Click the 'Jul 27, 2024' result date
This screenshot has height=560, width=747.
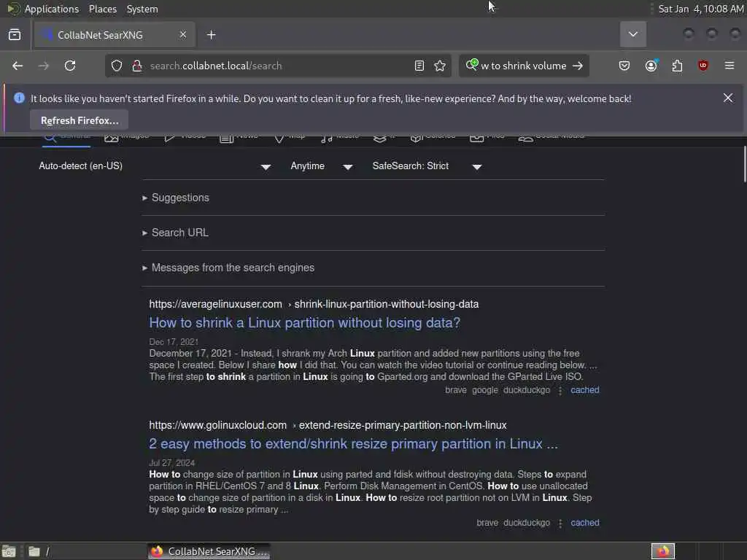(172, 463)
